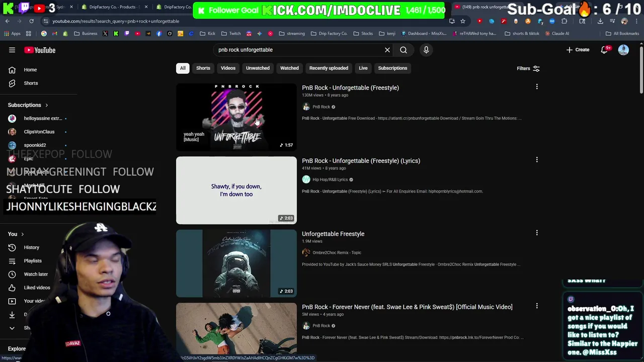Open the Extensions puzzle icon
Image resolution: width=644 pixels, height=362 pixels.
pos(564,21)
